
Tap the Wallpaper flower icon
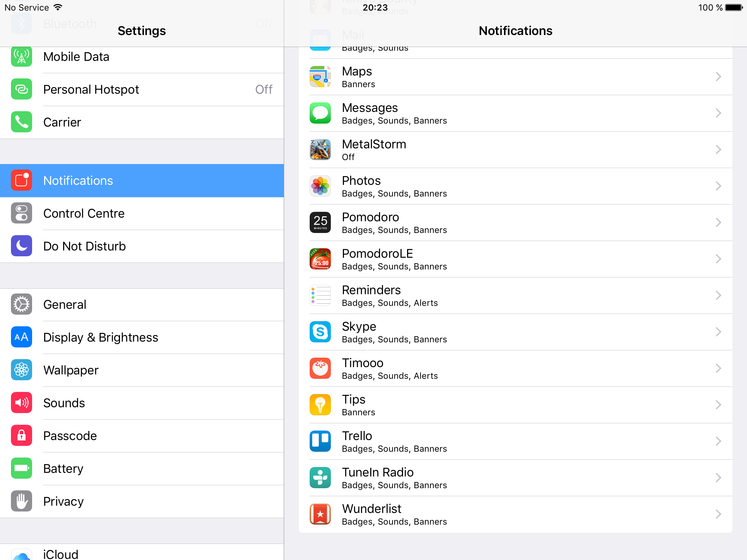click(22, 370)
